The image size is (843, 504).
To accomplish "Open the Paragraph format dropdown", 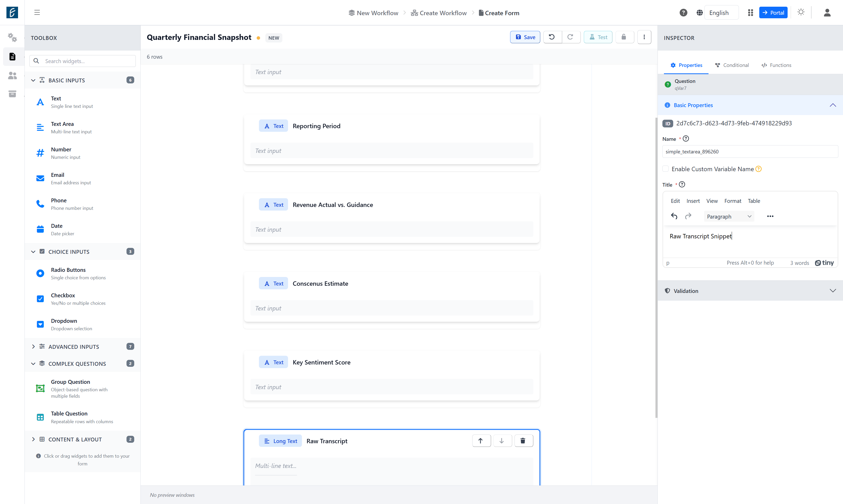I will pos(729,216).
